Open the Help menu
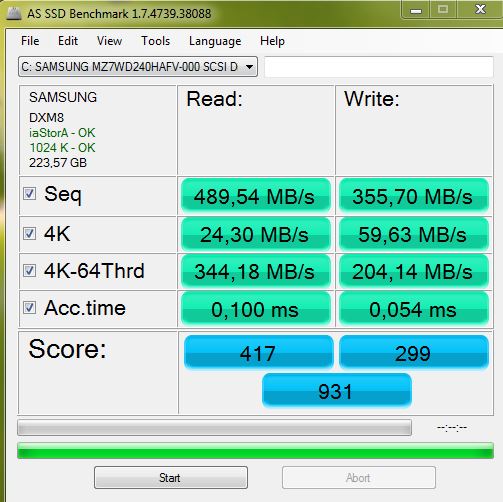The width and height of the screenshot is (503, 502). [272, 41]
